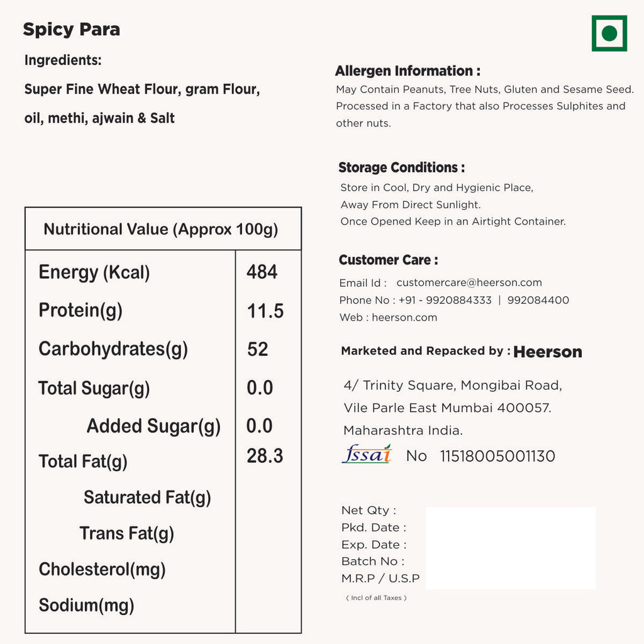Click the Total Fat(g) value 28.3
This screenshot has width=644, height=644.
265,456
